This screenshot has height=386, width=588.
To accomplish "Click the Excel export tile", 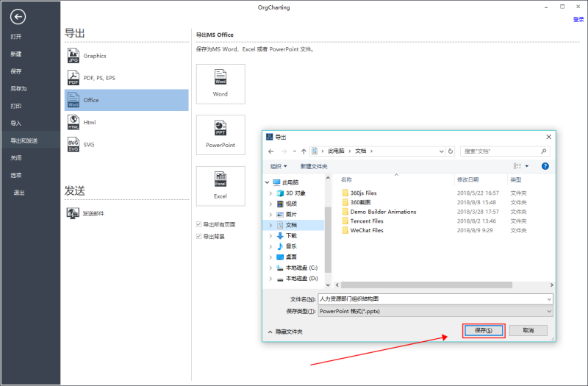I will tap(220, 185).
